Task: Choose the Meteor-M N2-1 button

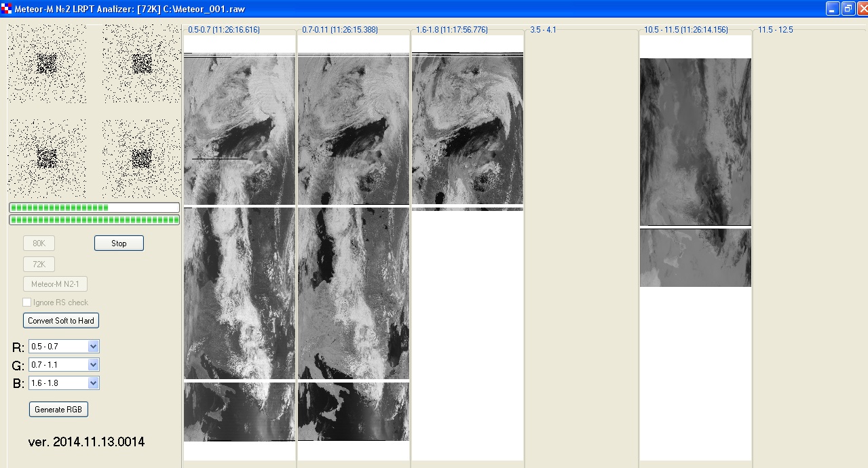Action: pos(55,284)
